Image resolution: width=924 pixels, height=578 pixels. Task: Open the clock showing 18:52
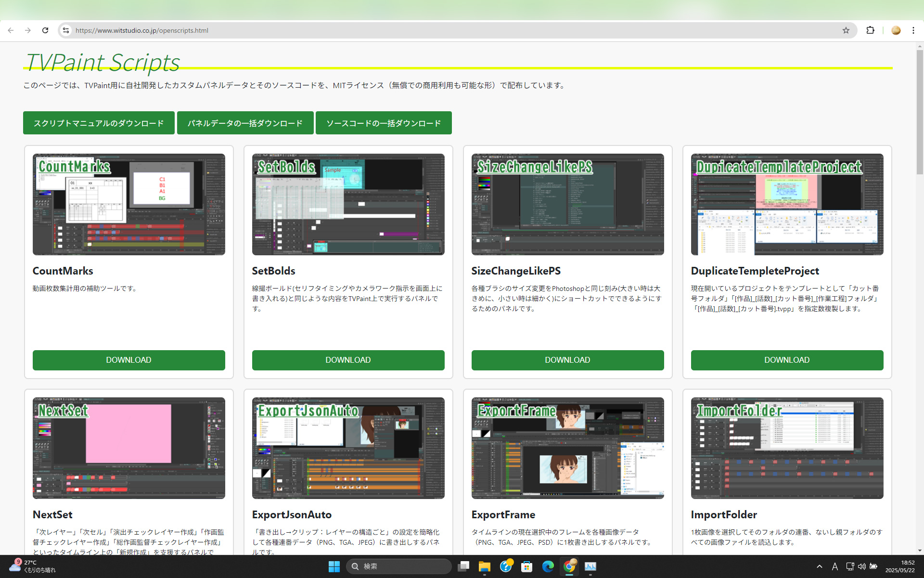(x=900, y=566)
